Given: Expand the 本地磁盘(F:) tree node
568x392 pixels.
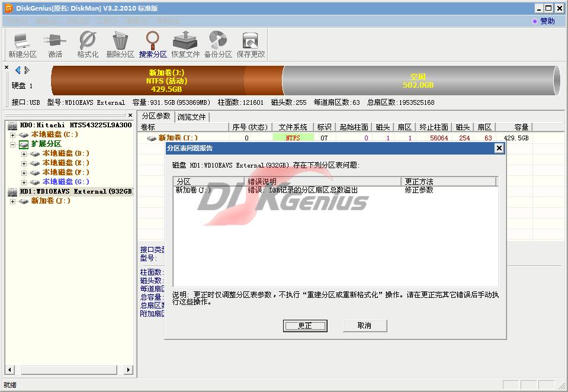Looking at the screenshot, I should pos(24,173).
